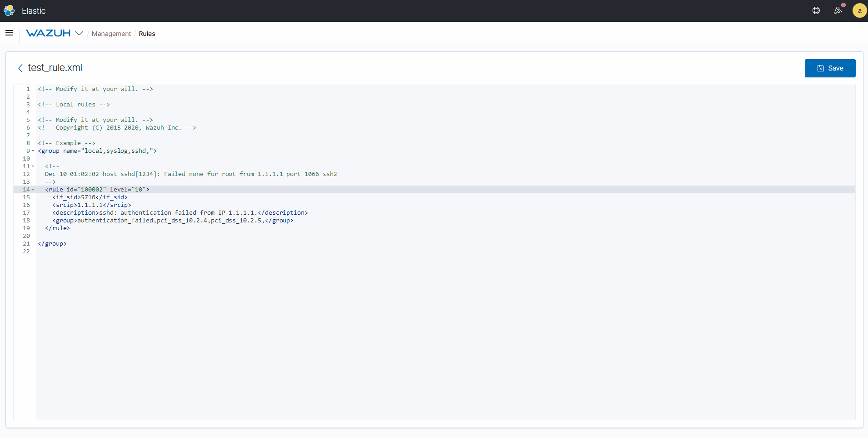Click line number 15 in the gutter

coord(26,197)
